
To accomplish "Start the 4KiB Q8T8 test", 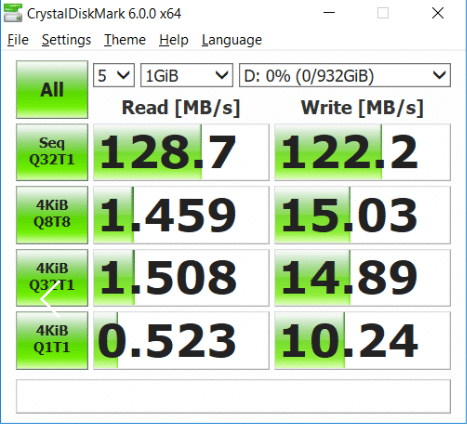I will click(x=52, y=215).
